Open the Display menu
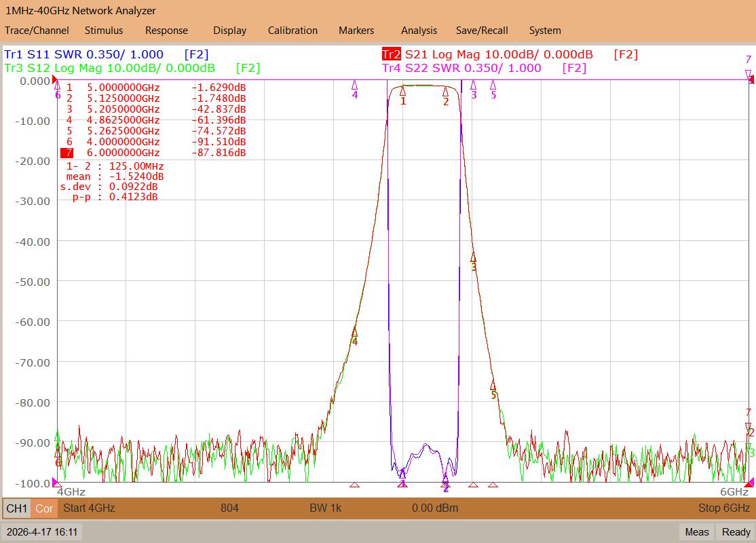 pos(229,31)
